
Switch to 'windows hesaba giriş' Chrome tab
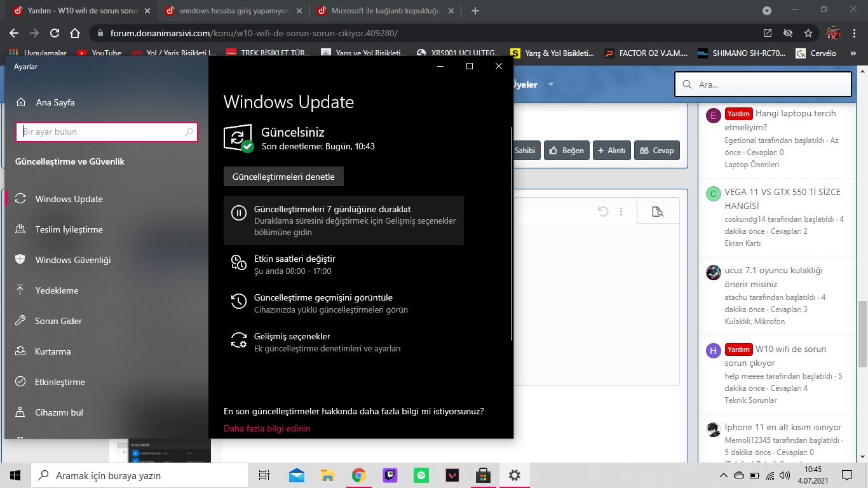[x=234, y=11]
